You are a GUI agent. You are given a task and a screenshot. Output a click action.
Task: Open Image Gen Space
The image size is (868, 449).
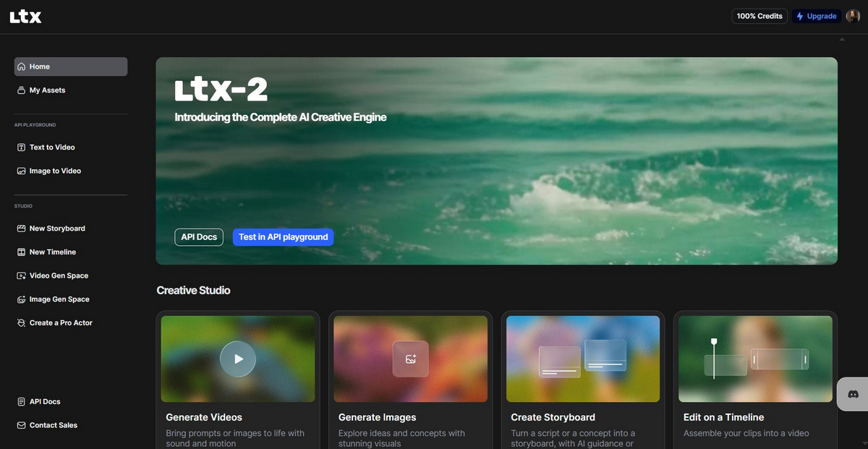click(59, 299)
